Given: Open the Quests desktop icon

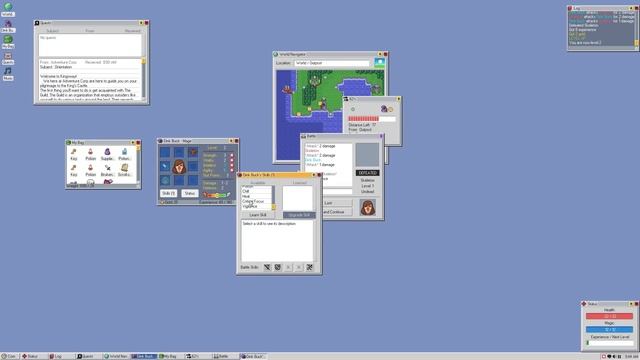Looking at the screenshot, I should point(8,58).
